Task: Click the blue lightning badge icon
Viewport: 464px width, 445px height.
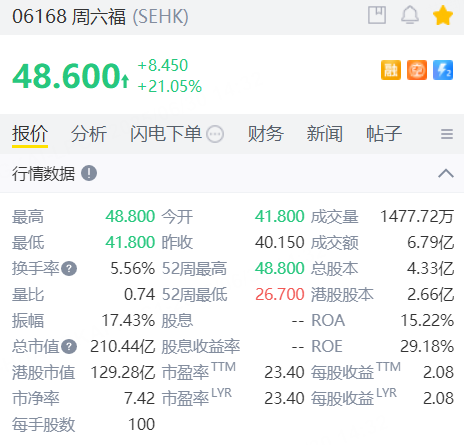Action: coord(443,70)
